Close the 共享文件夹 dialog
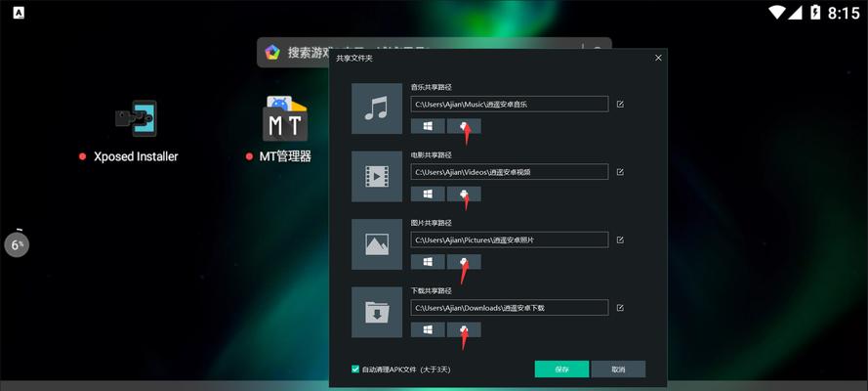The image size is (868, 391). click(658, 58)
